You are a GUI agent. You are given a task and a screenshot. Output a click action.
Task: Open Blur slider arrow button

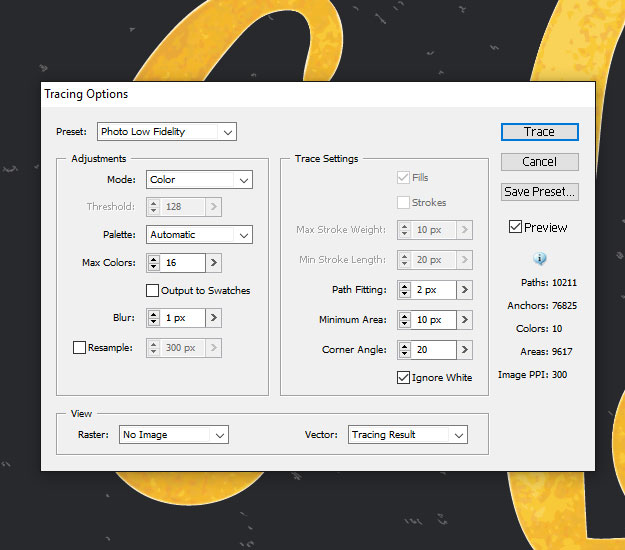point(214,318)
